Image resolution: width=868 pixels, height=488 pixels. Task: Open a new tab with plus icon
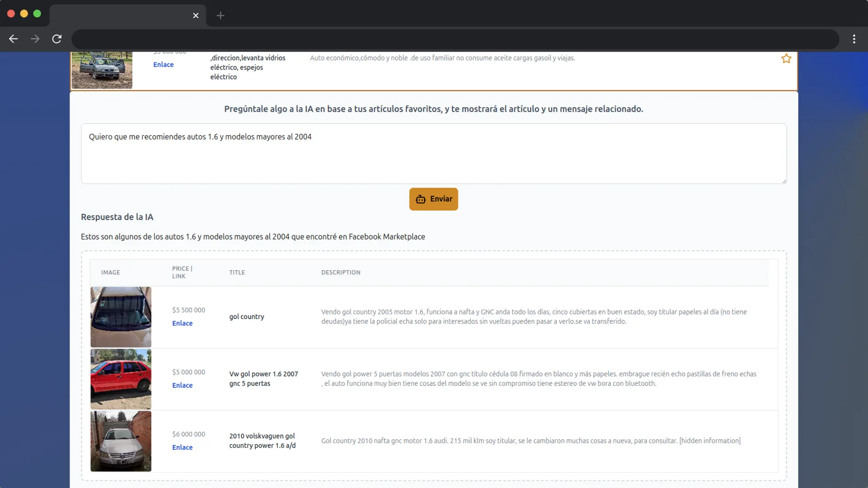coord(220,15)
